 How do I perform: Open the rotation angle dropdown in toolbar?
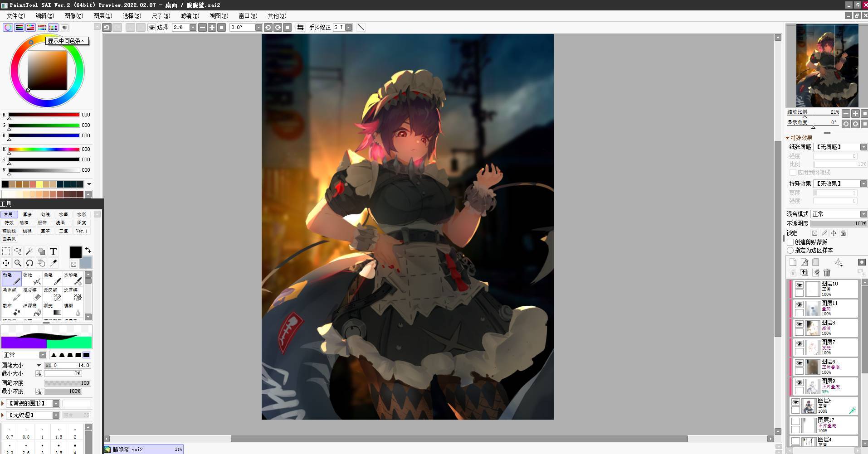coord(258,27)
